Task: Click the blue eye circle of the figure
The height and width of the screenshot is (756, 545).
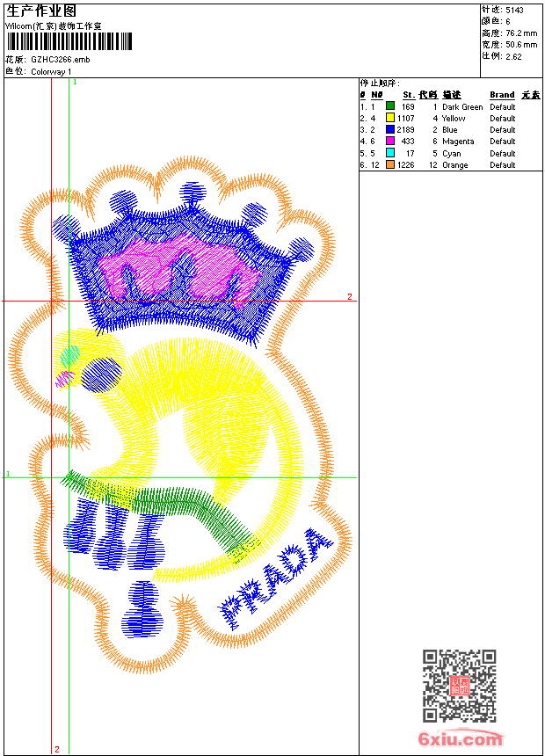Action: (x=101, y=374)
